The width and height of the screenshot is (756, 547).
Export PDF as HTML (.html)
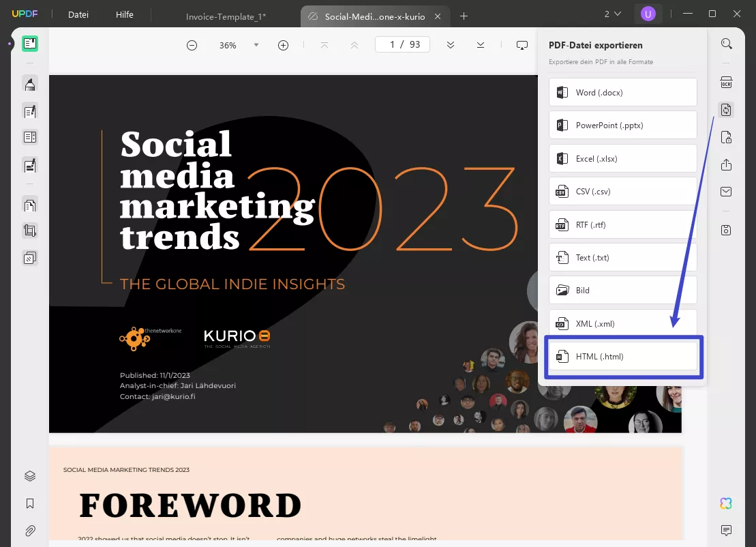(x=622, y=356)
